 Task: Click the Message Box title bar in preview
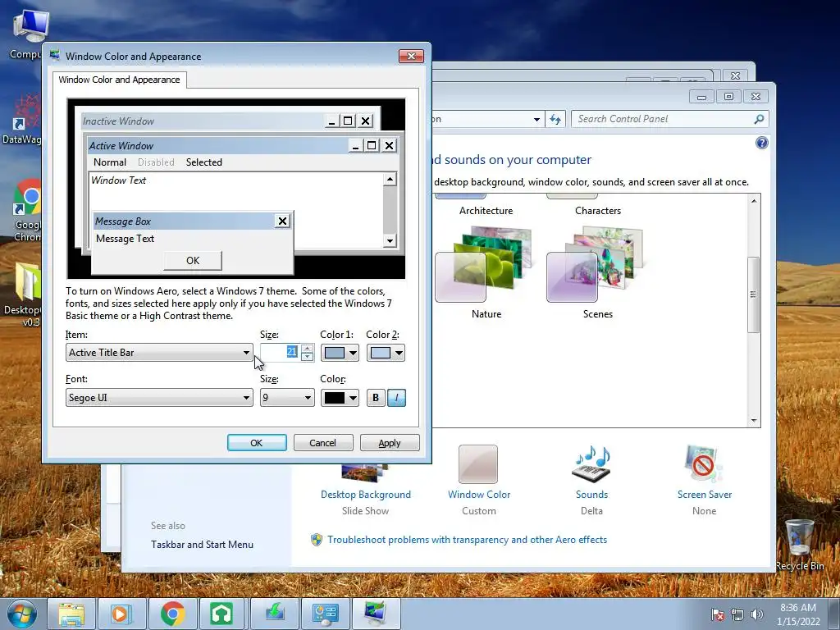(x=184, y=221)
